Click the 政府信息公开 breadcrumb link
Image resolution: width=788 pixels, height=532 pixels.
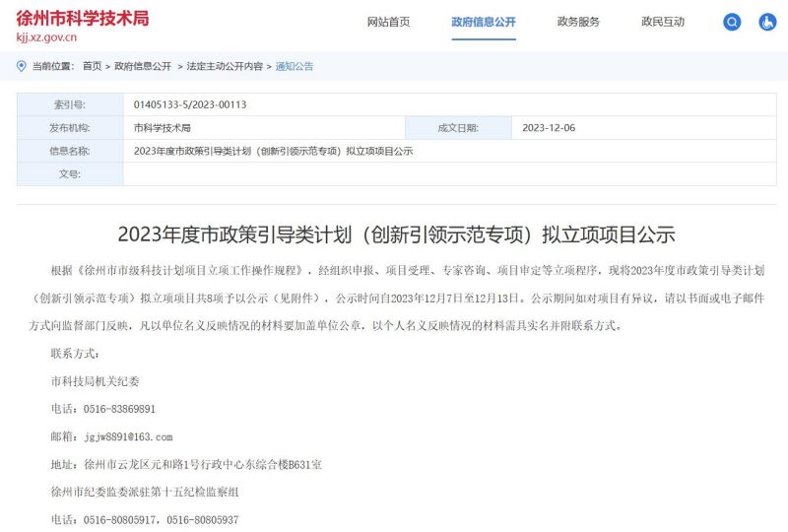click(143, 66)
